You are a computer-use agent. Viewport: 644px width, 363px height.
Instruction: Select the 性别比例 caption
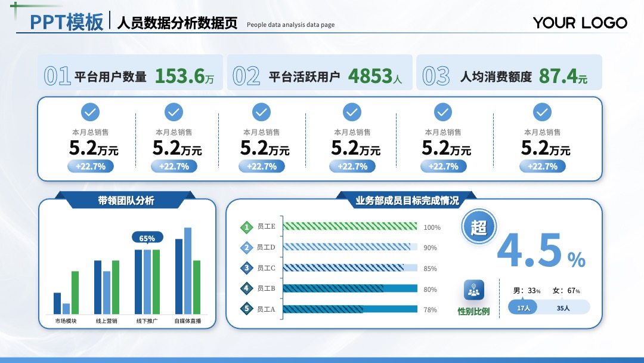(473, 312)
